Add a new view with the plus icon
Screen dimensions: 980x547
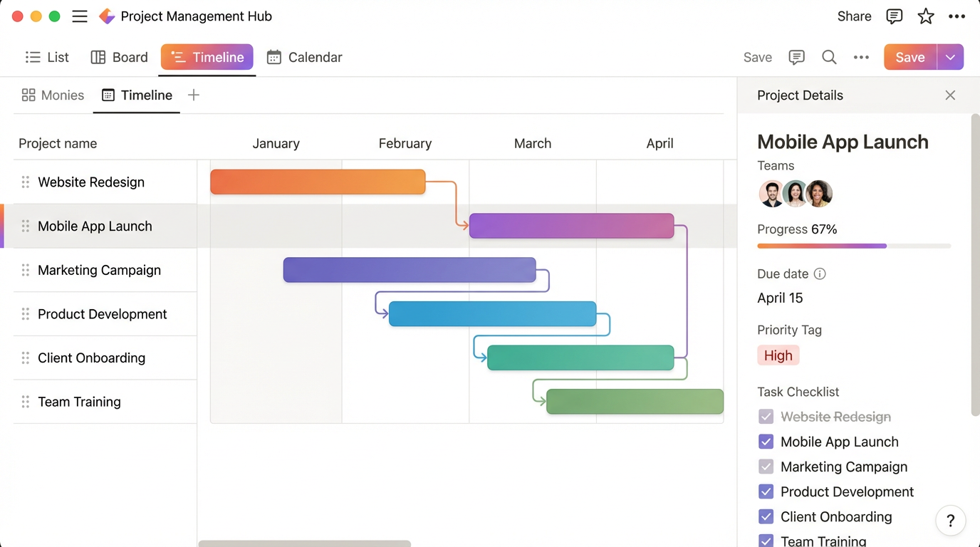(193, 94)
